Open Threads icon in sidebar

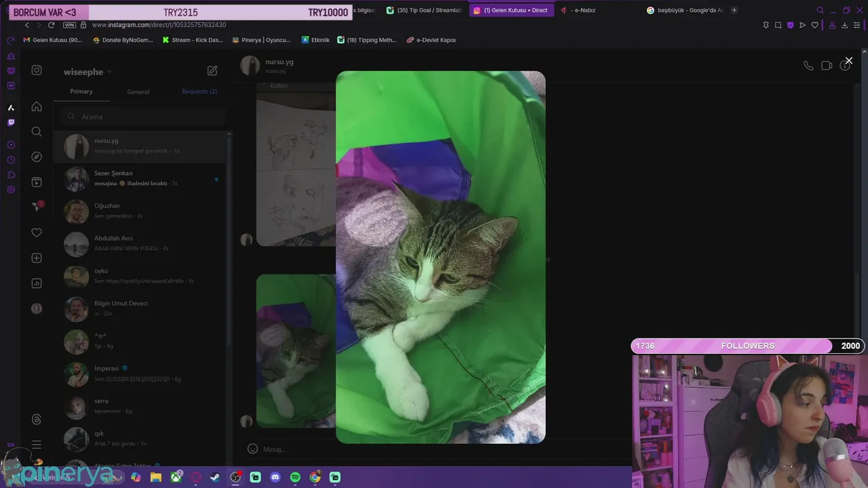pos(37,420)
